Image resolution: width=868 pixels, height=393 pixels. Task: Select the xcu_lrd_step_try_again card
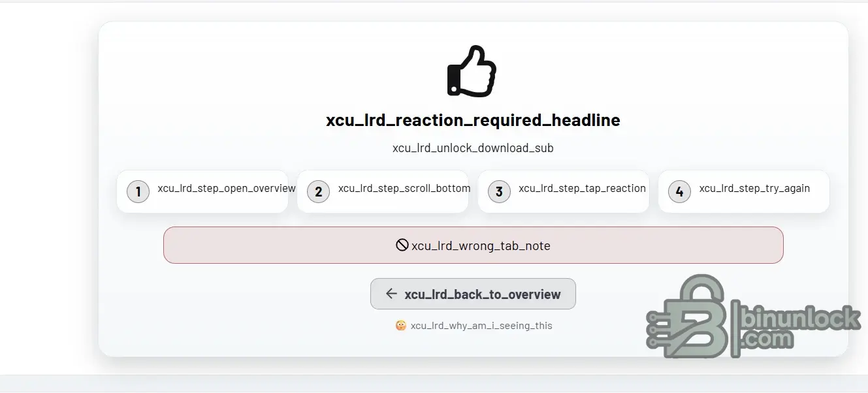pyautogui.click(x=744, y=191)
